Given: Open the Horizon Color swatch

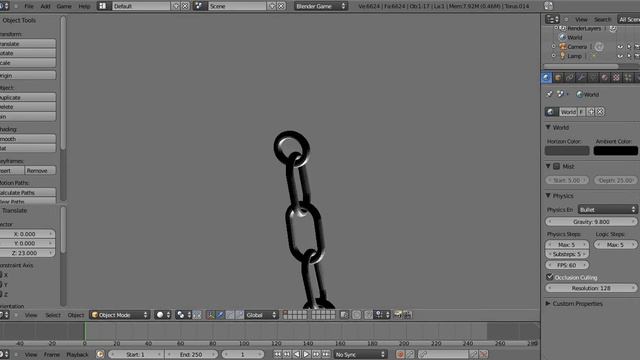Looking at the screenshot, I should coord(567,151).
